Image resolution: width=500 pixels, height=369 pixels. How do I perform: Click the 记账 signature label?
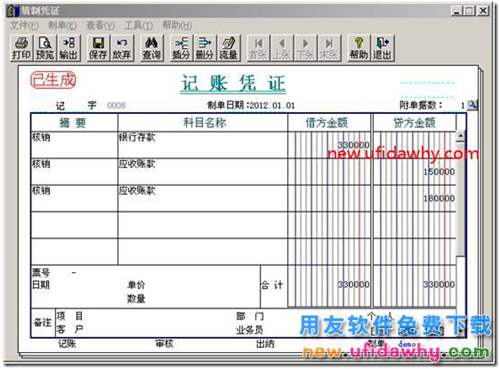pos(67,343)
